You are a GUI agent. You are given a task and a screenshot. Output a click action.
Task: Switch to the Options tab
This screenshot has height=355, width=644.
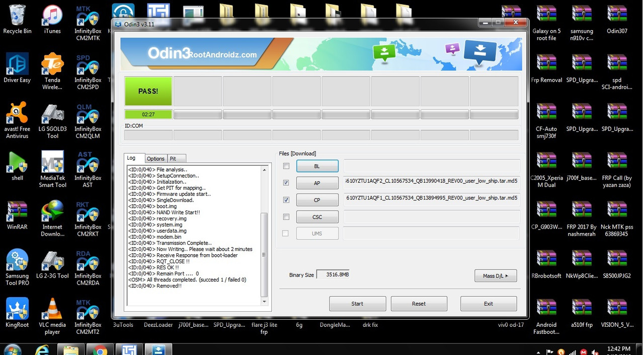point(156,159)
